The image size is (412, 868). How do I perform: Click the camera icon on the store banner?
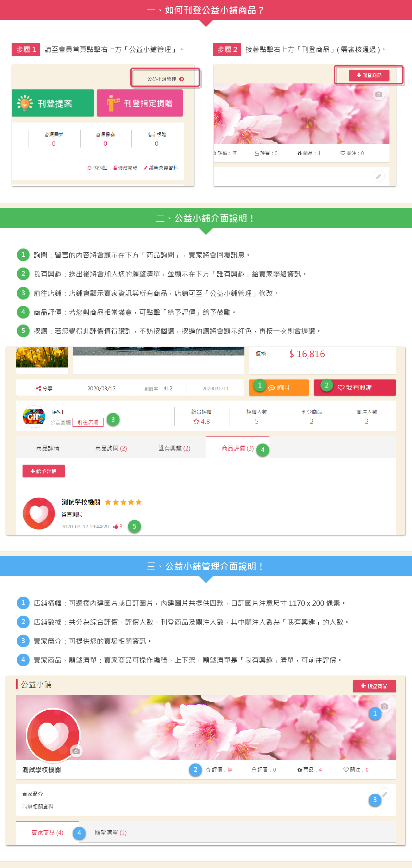click(x=384, y=706)
